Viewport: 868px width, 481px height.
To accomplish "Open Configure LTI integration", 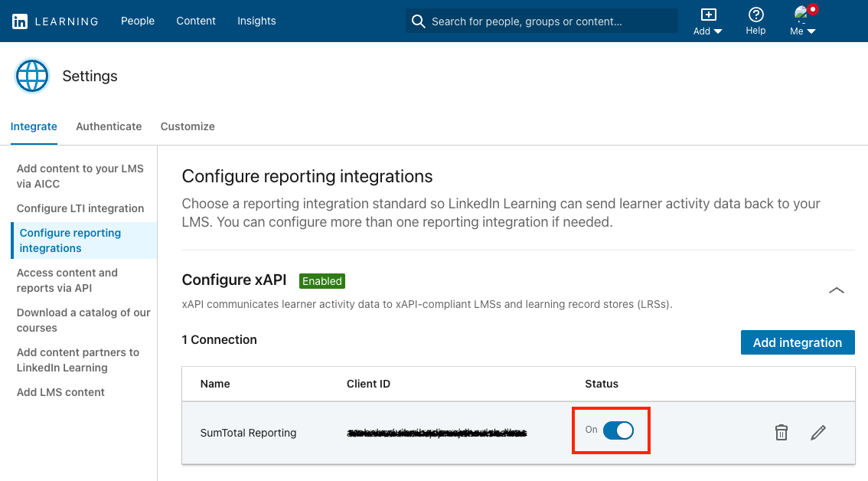I will [80, 208].
